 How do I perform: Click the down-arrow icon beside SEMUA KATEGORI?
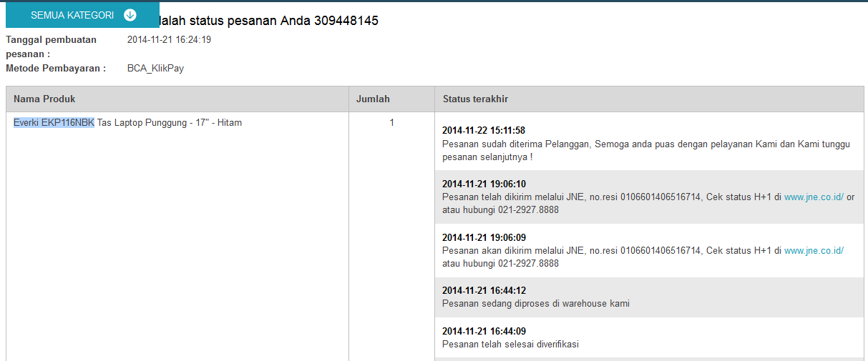[130, 15]
